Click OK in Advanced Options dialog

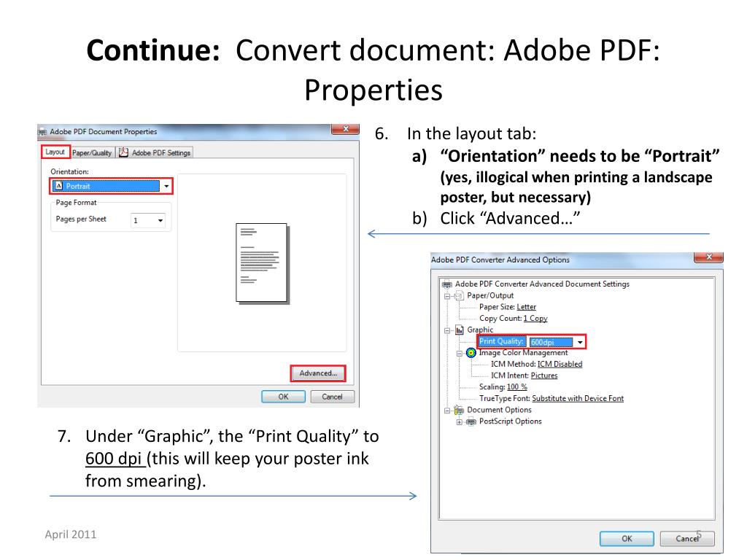627,539
